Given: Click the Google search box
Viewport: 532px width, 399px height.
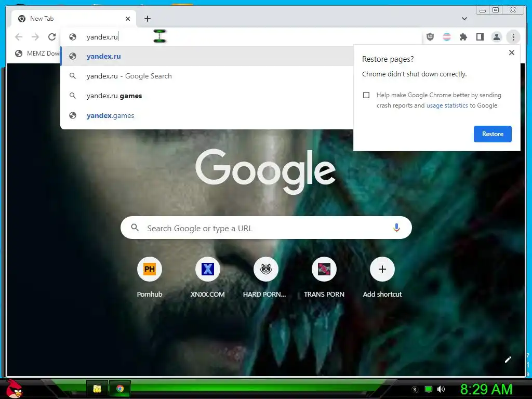Looking at the screenshot, I should tap(266, 228).
